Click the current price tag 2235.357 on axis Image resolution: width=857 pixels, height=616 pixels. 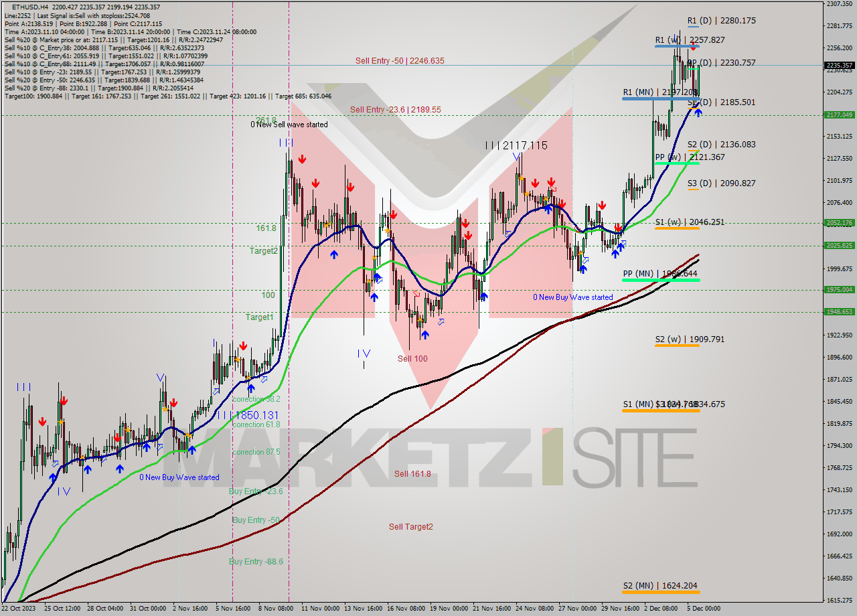pos(840,66)
